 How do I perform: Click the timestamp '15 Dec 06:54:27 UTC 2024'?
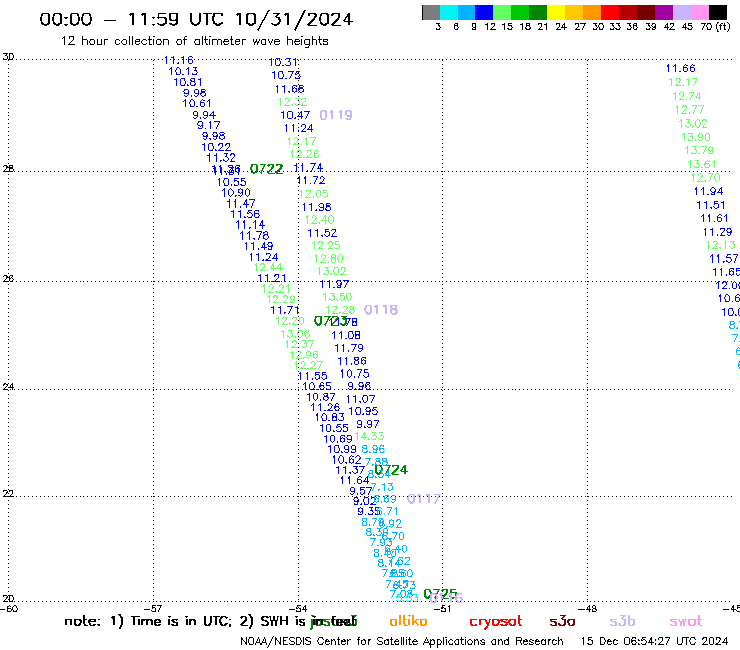pyautogui.click(x=654, y=641)
